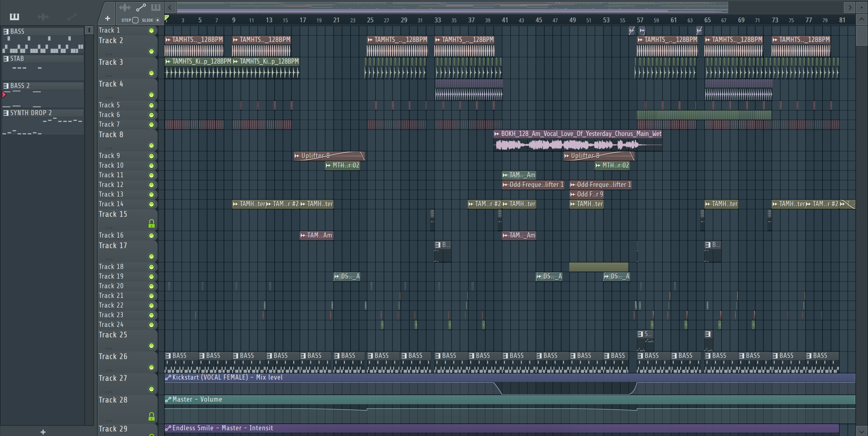Mute Track 12 with its green LED
The height and width of the screenshot is (436, 868).
(152, 185)
